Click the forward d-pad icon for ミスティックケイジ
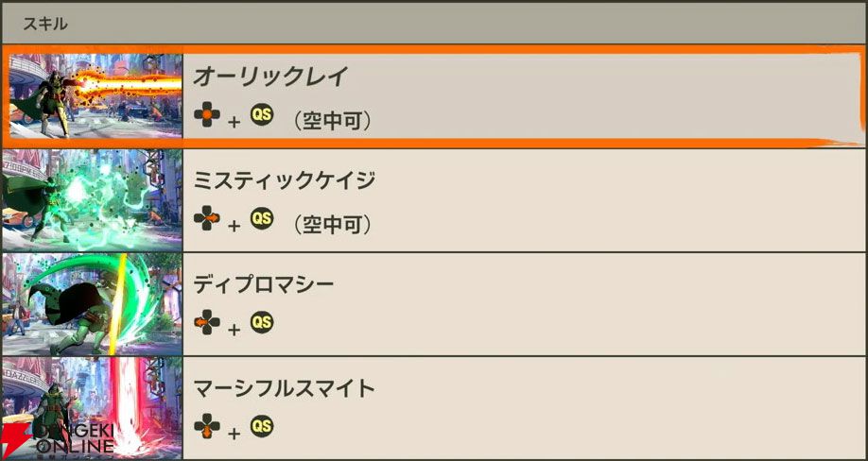This screenshot has height=461, width=868. (206, 219)
